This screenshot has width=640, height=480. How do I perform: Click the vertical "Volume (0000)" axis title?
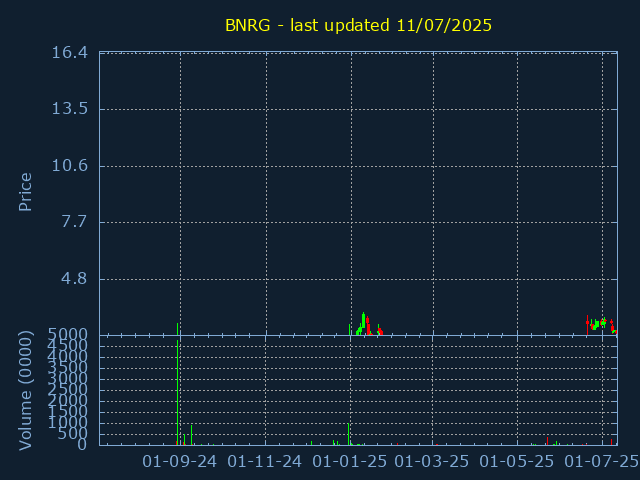pyautogui.click(x=25, y=391)
